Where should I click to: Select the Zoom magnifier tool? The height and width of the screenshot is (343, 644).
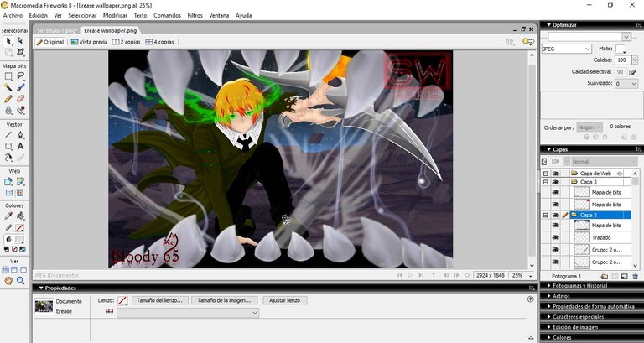pyautogui.click(x=20, y=281)
